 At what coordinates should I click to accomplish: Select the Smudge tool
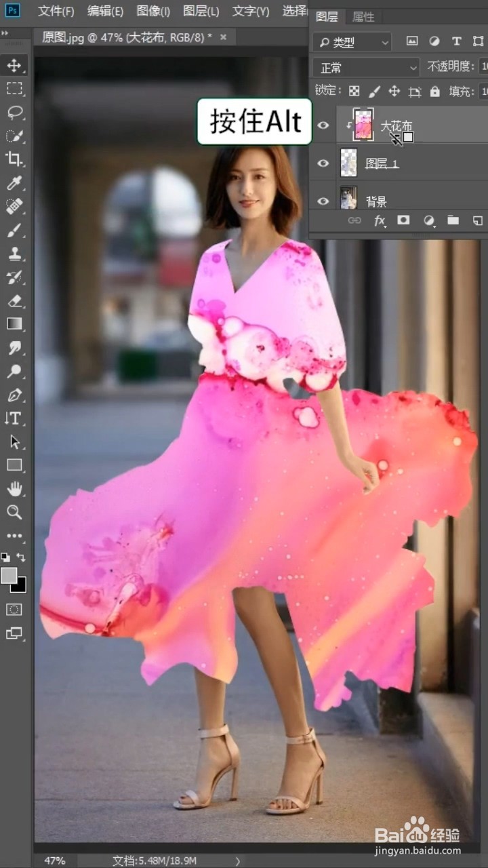click(x=14, y=347)
